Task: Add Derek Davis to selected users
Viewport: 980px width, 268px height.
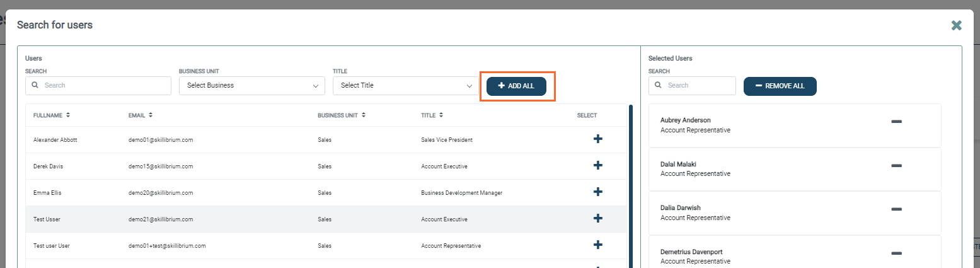Action: coord(598,166)
